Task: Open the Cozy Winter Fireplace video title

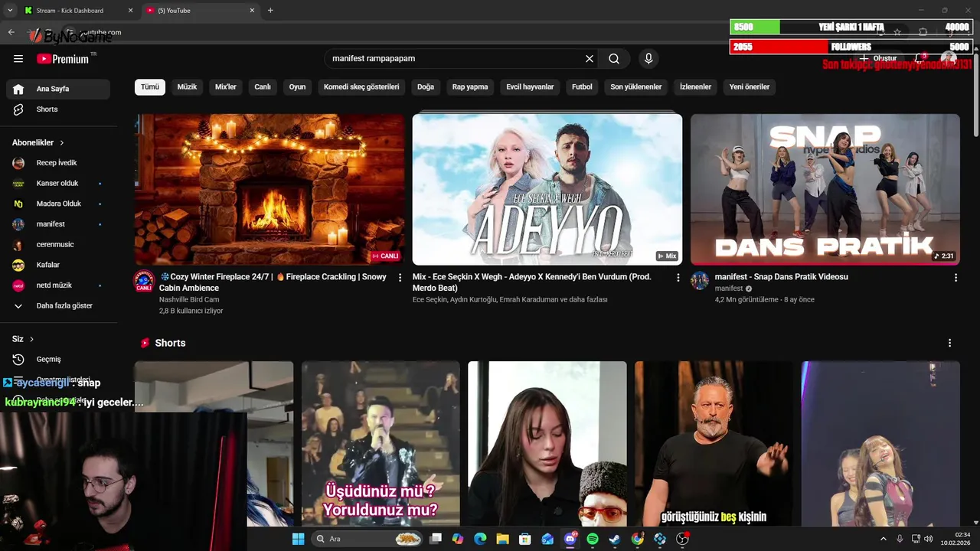Action: (x=273, y=282)
